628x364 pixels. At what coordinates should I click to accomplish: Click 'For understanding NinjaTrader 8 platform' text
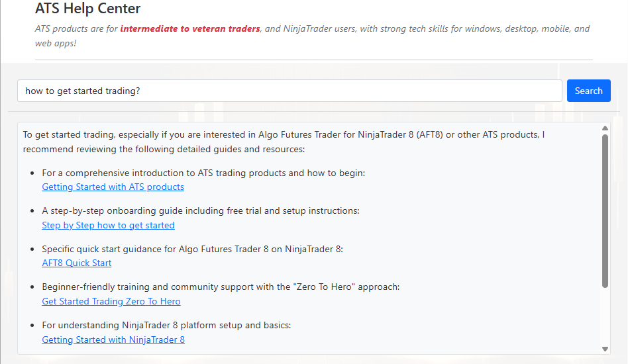coord(166,325)
